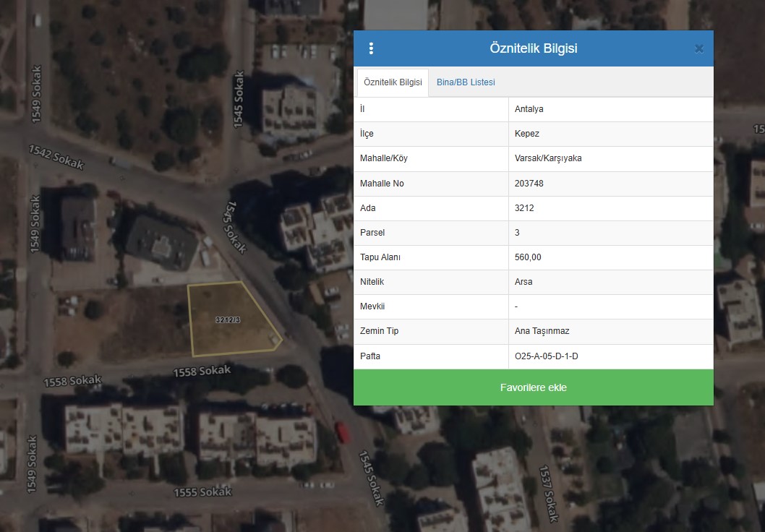The height and width of the screenshot is (532, 765).
Task: Click the Öznitelik Bilgisi header title
Action: coord(533,48)
